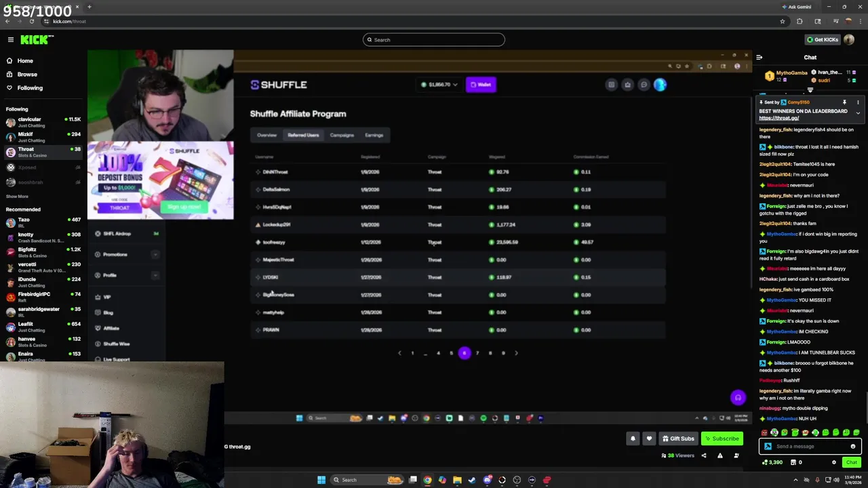The width and height of the screenshot is (868, 488).
Task: Open pinned message three-dot options
Action: tap(857, 102)
